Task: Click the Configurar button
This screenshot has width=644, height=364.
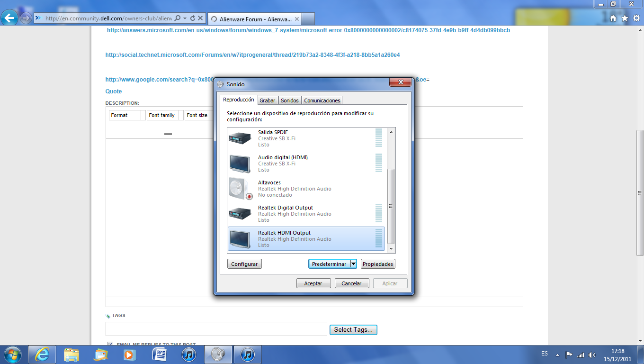Action: 244,264
